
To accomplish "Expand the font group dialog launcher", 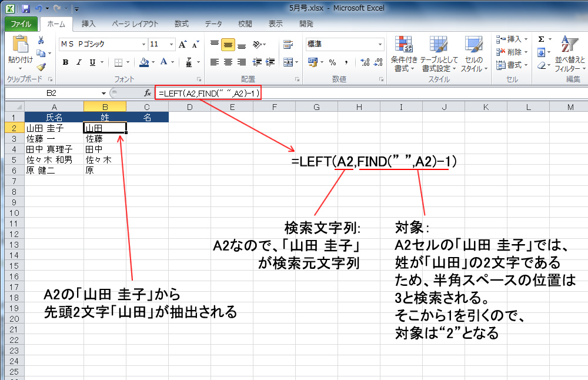I will [199, 79].
